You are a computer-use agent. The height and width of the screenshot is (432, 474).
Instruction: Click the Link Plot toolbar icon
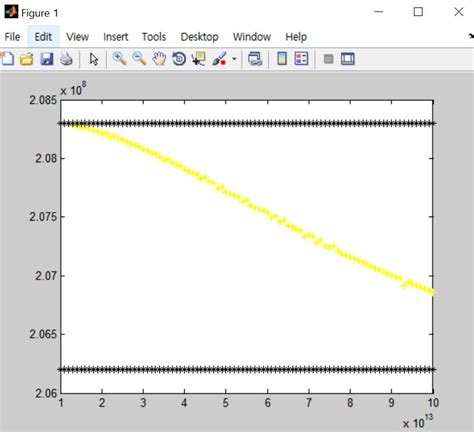coord(255,59)
